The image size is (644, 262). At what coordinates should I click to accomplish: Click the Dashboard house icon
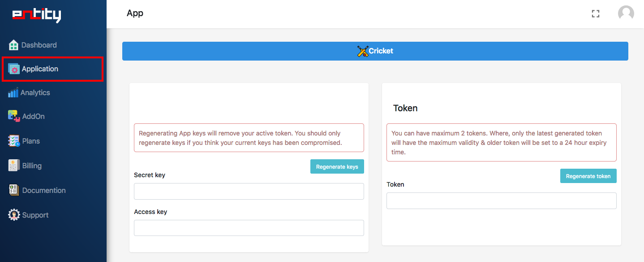[x=13, y=45]
